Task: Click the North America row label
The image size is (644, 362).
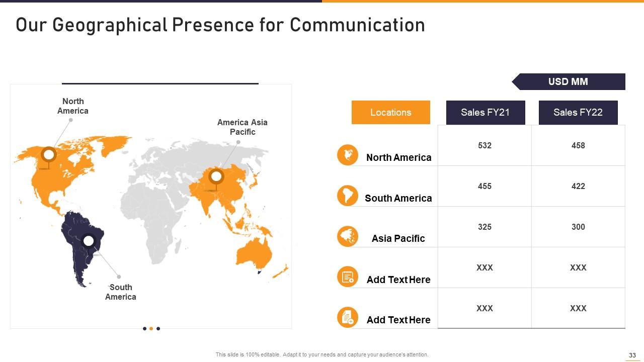Action: [x=399, y=157]
